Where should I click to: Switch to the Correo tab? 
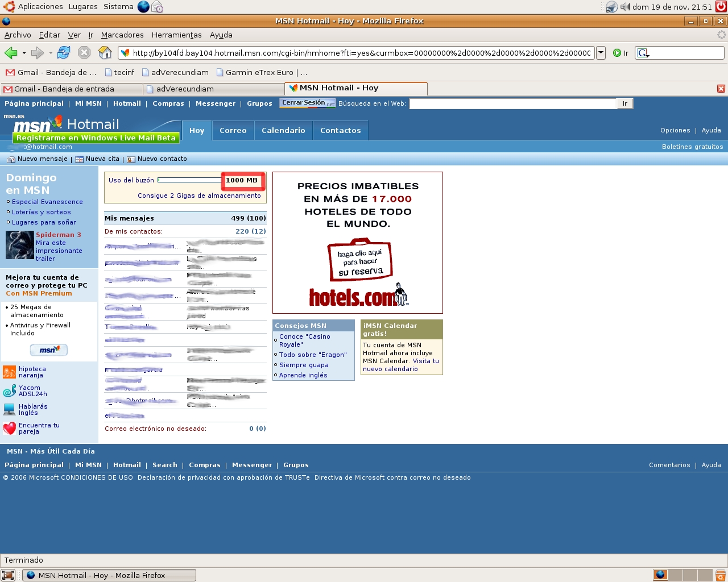[233, 130]
